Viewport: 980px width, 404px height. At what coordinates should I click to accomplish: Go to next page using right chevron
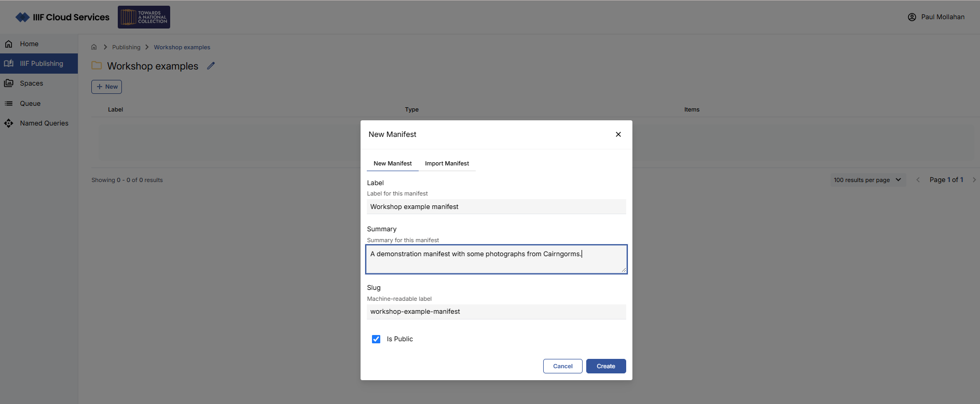point(974,180)
